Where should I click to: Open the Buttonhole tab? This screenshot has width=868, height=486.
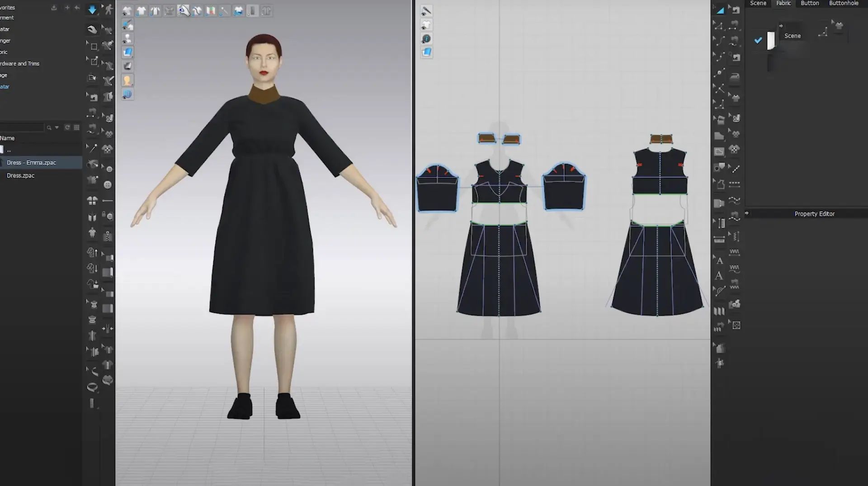tap(844, 3)
